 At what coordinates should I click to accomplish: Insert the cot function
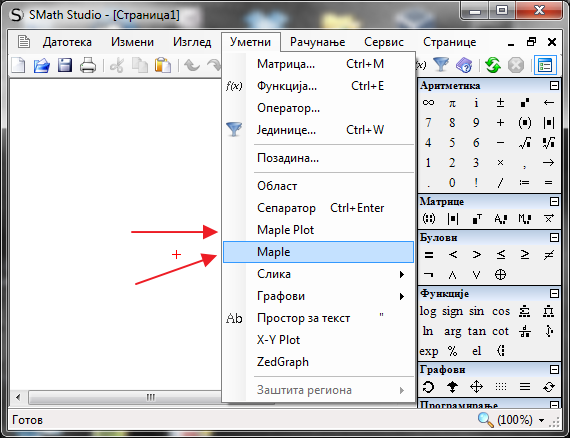(500, 331)
